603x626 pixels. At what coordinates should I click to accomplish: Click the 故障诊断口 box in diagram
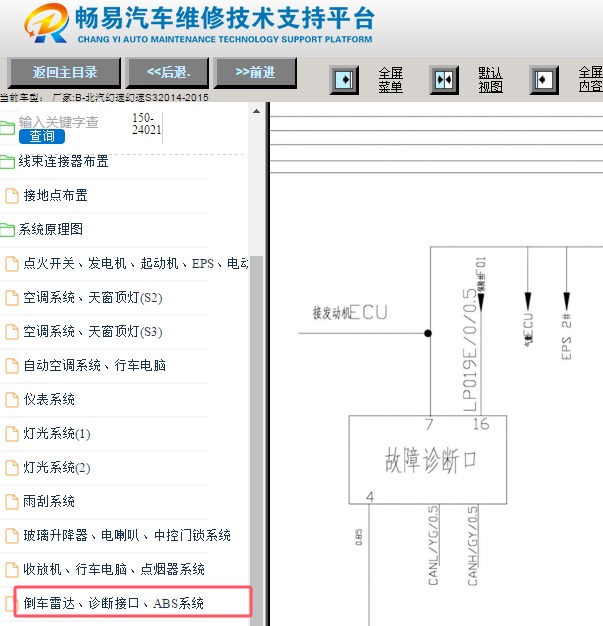428,460
